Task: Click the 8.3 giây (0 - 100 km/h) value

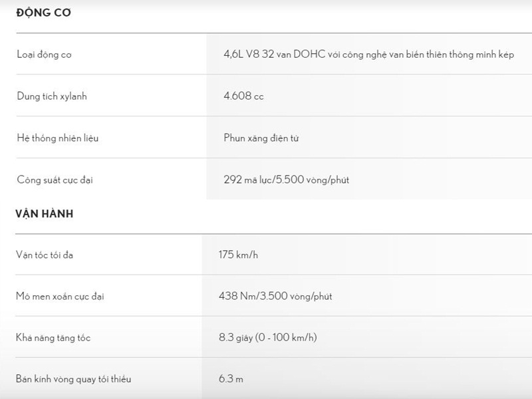Action: click(x=268, y=337)
